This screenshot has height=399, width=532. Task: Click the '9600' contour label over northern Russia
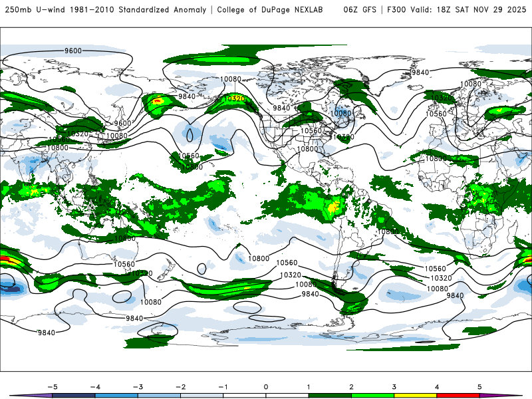[x=73, y=51]
